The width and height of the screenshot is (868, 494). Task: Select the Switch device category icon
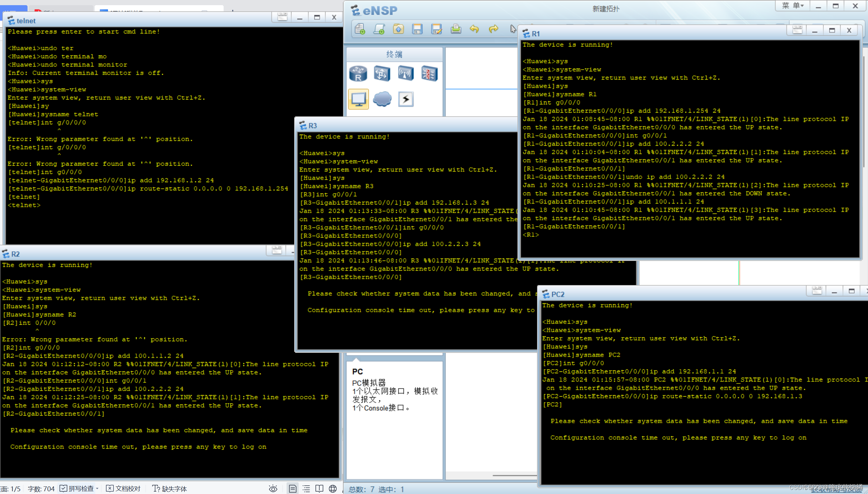coord(382,74)
